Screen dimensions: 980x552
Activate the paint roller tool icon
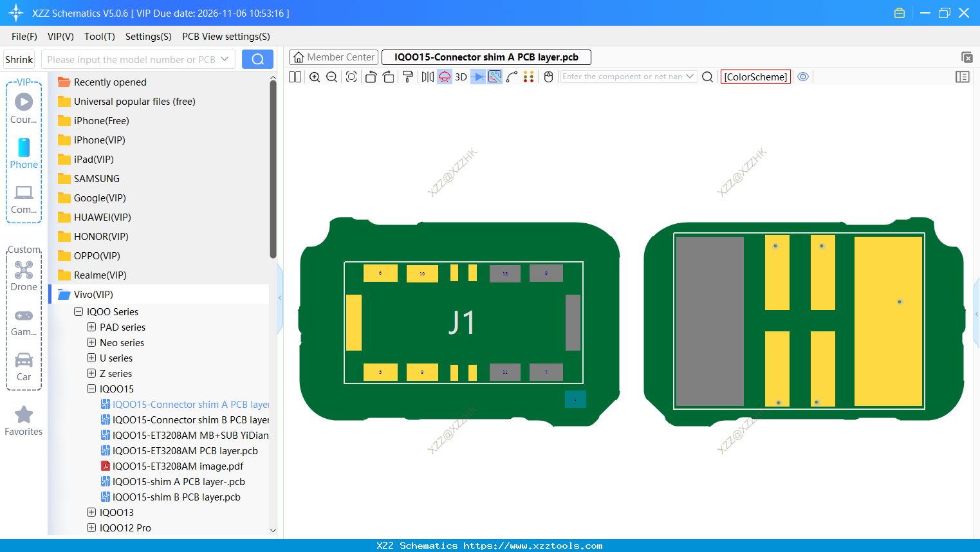(407, 77)
